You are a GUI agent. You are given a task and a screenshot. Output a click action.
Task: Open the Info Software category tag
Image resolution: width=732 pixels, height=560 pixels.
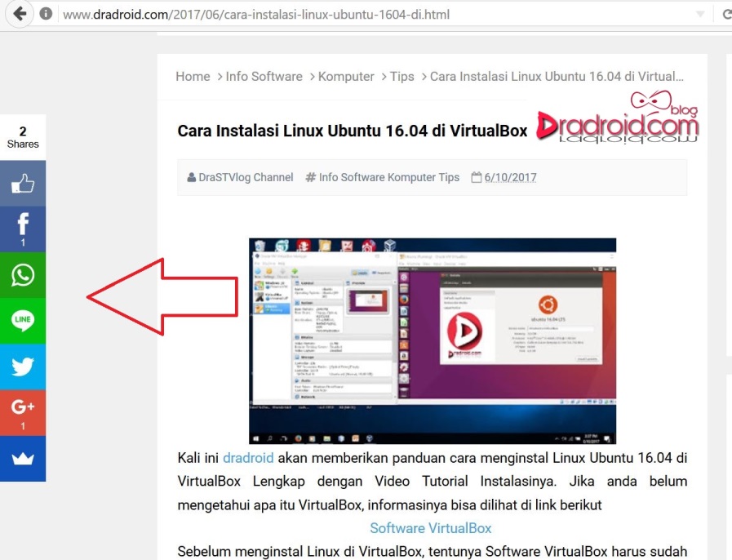coord(352,177)
